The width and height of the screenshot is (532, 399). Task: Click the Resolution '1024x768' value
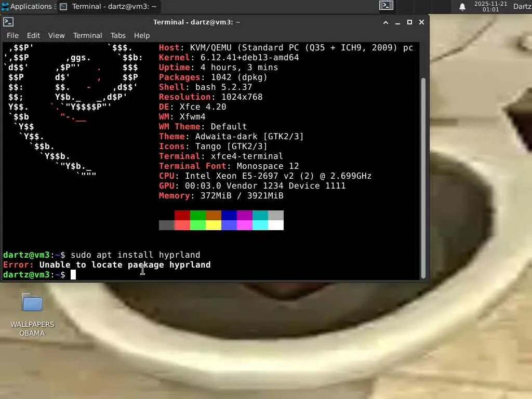pos(242,97)
